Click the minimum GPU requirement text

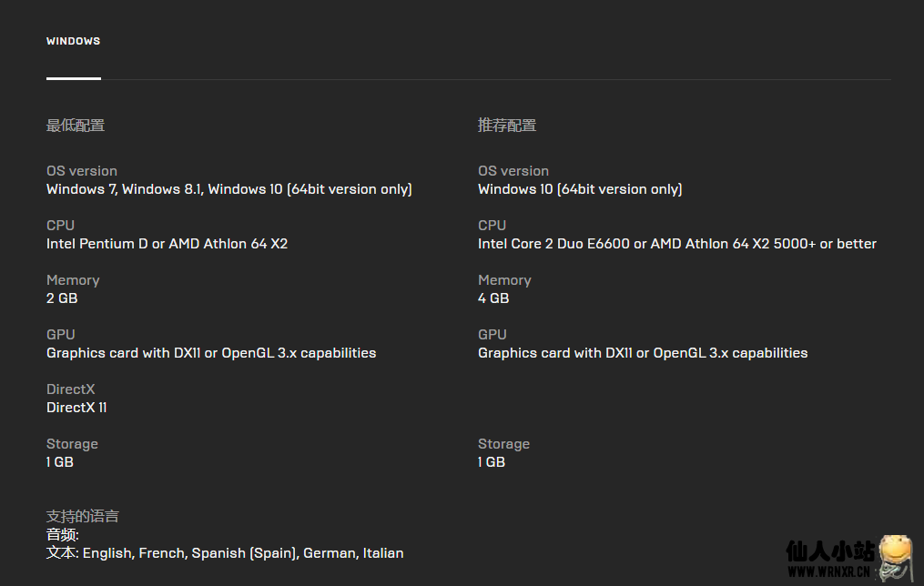coord(211,353)
